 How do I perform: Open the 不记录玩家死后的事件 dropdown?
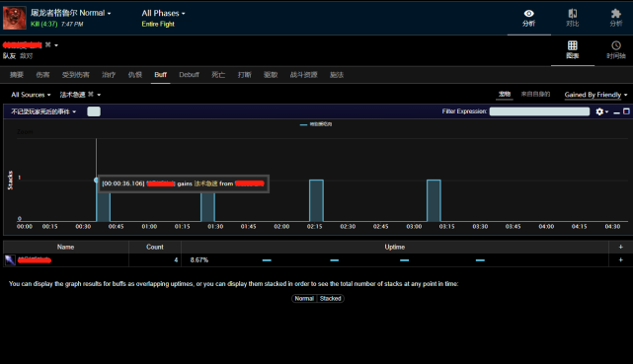tap(43, 111)
